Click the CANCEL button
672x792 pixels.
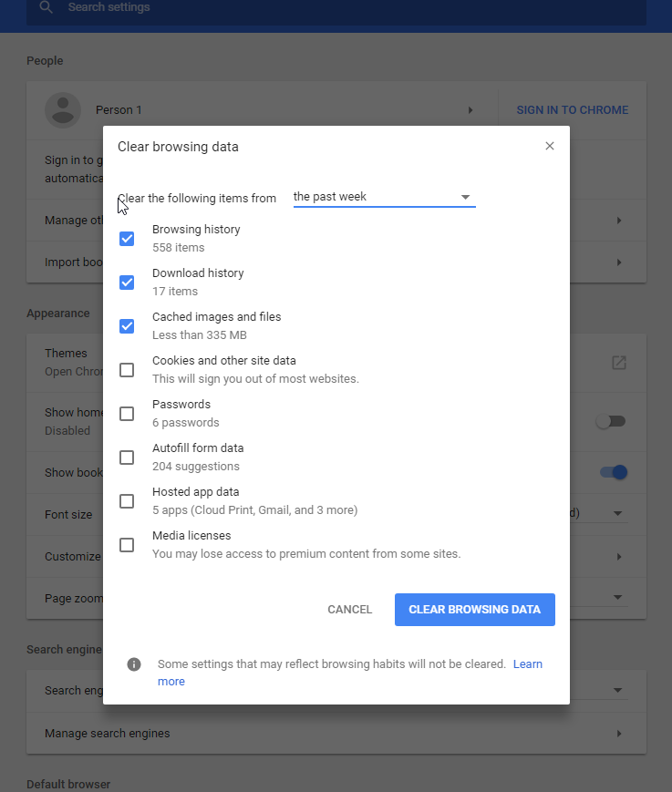click(349, 610)
